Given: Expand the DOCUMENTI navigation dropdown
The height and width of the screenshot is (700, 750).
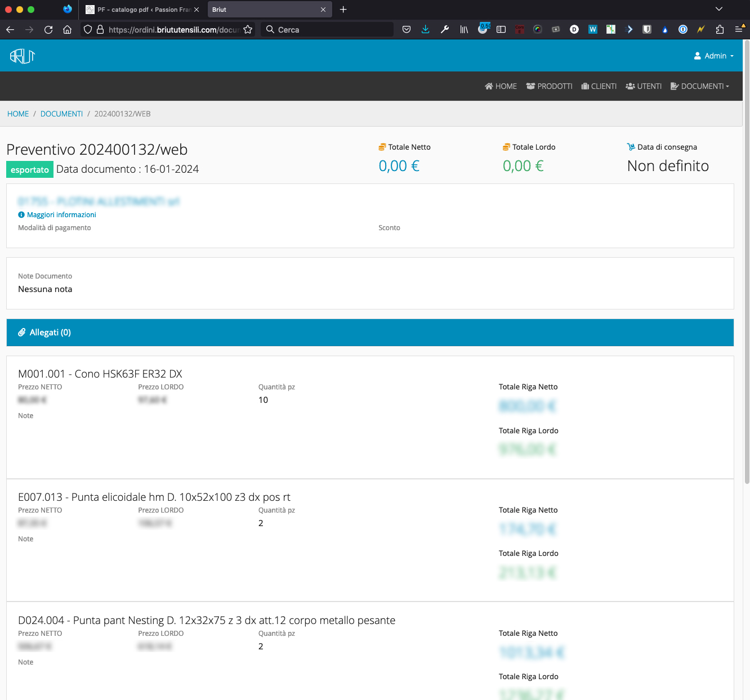Looking at the screenshot, I should click(700, 86).
